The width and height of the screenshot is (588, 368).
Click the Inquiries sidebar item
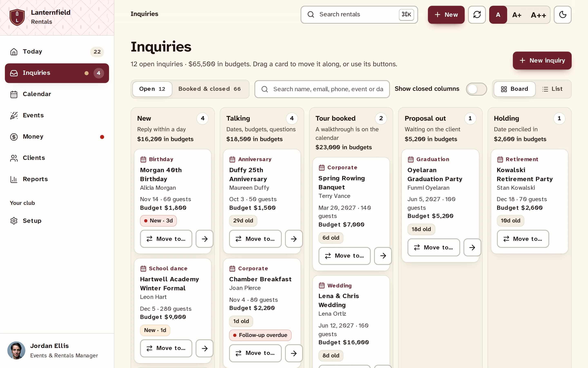[57, 73]
